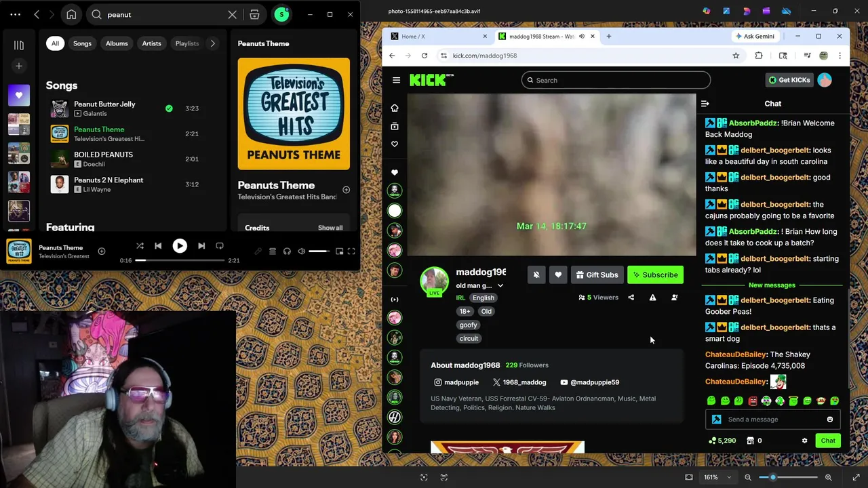Image resolution: width=868 pixels, height=488 pixels.
Task: Click Gift Subs button
Action: (x=597, y=274)
